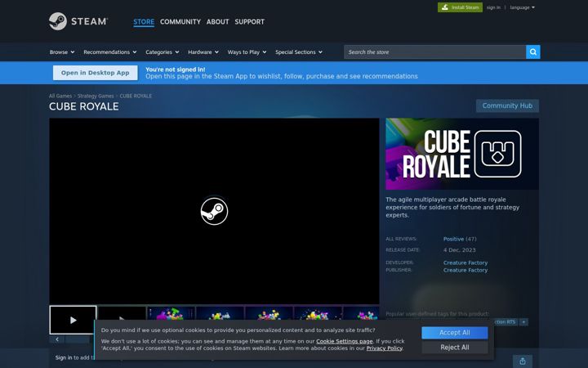Select the fifth screenshot thumbnail
588x368 pixels.
[269, 313]
